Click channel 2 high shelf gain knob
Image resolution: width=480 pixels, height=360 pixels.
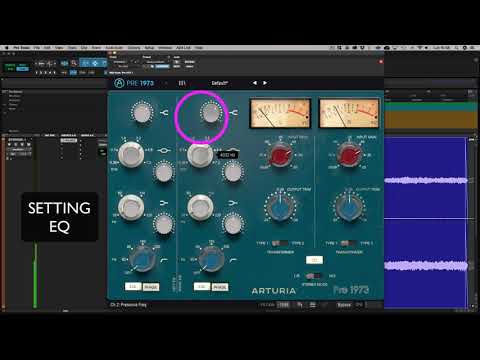pyautogui.click(x=211, y=113)
